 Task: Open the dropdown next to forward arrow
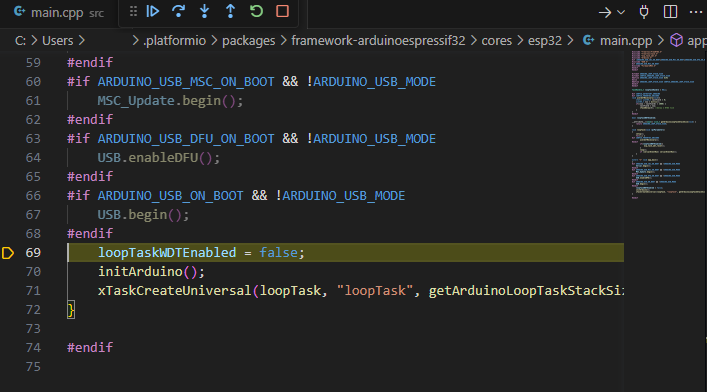pos(621,13)
